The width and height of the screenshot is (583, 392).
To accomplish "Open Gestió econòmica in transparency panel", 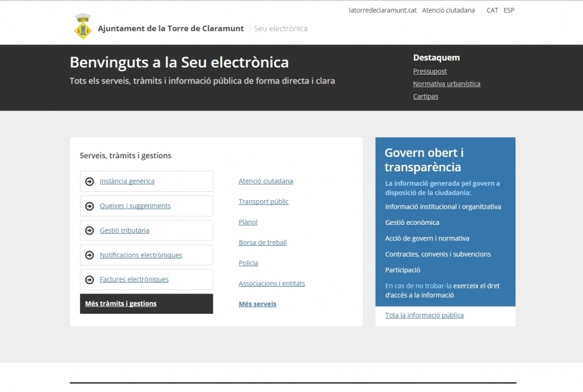I will coord(412,222).
